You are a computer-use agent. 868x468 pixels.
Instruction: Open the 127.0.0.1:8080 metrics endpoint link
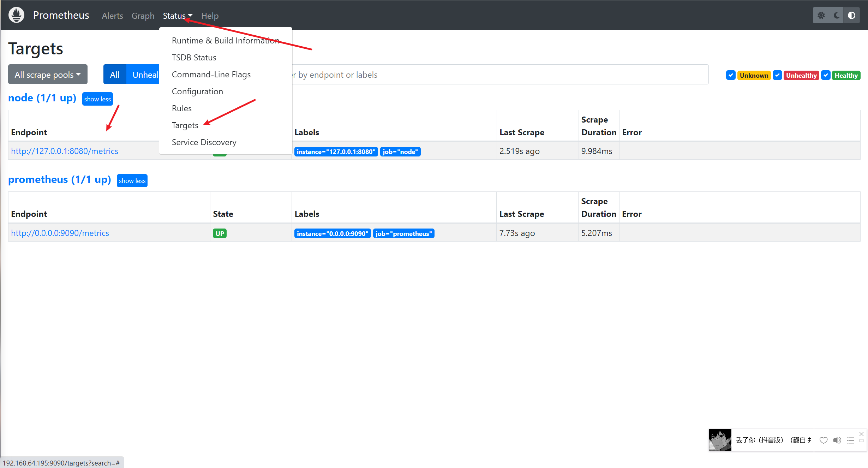(x=65, y=151)
